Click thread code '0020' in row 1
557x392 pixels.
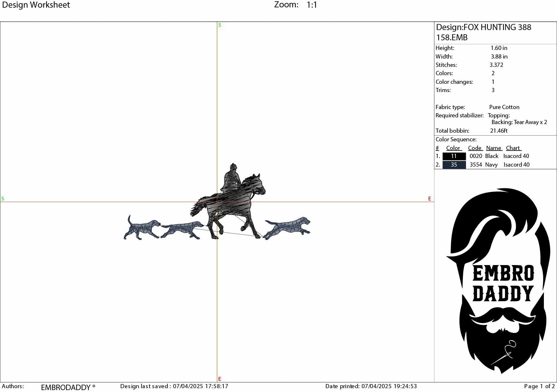(x=476, y=156)
